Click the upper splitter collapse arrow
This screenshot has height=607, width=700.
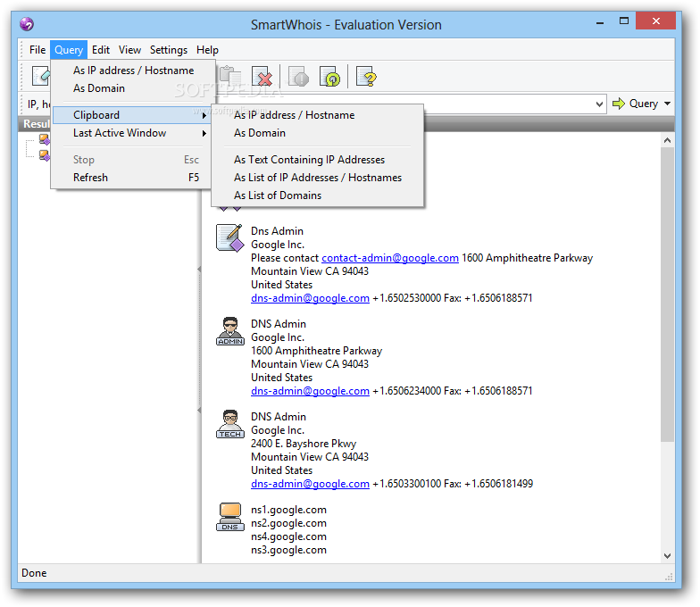[x=199, y=270]
